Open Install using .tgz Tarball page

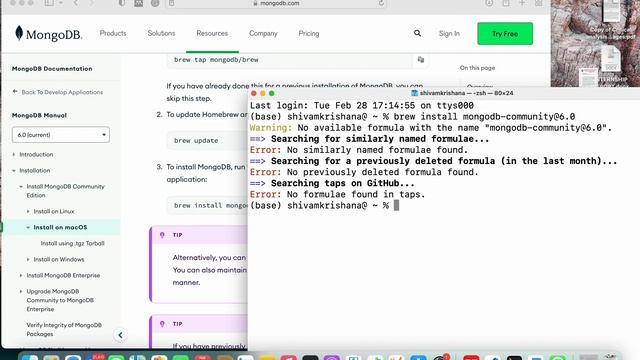click(x=72, y=243)
